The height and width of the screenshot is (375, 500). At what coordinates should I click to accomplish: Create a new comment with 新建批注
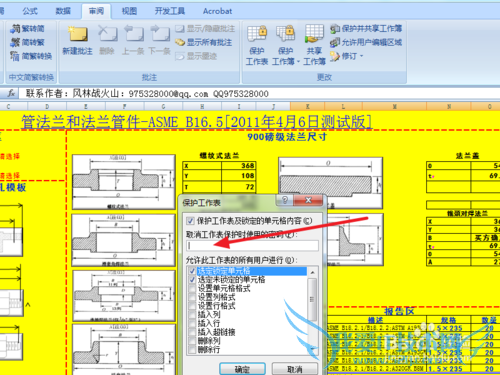(77, 40)
